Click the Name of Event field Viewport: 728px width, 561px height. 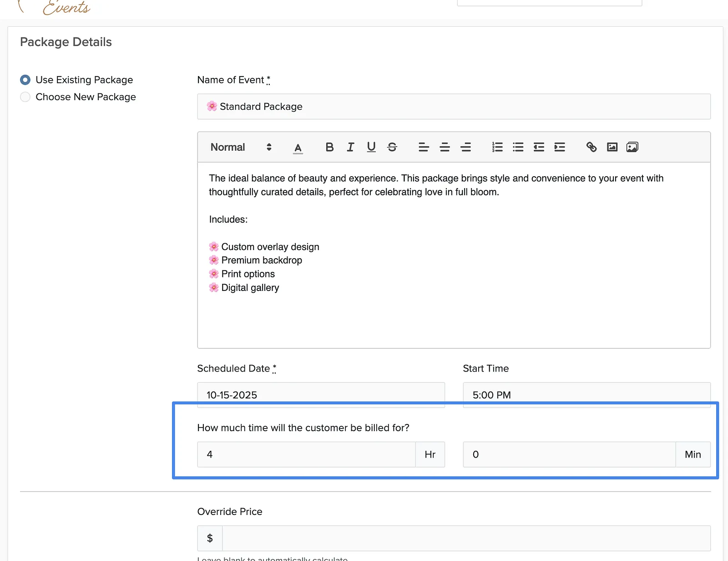point(454,107)
